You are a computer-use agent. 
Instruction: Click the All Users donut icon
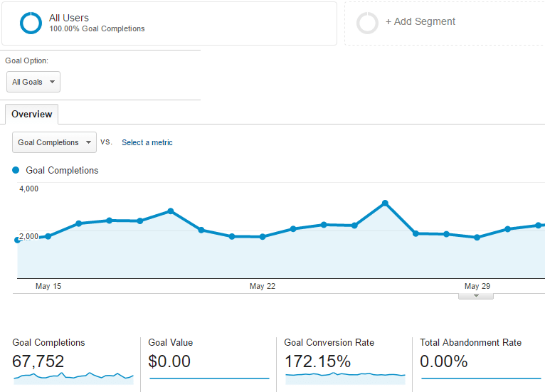click(31, 23)
